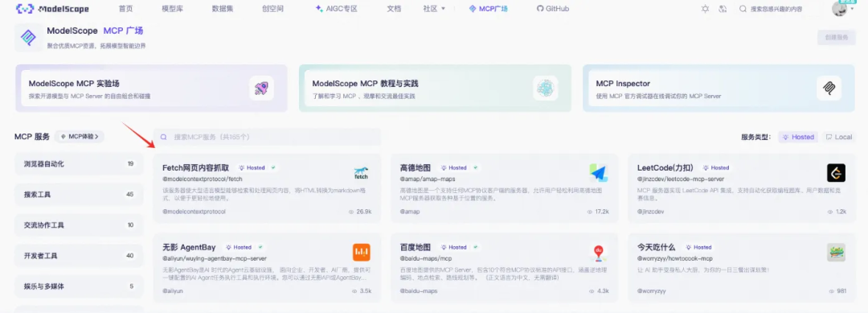Select the MCP广场 nav tab
Viewport: 868px width, 313px height.
pos(488,9)
